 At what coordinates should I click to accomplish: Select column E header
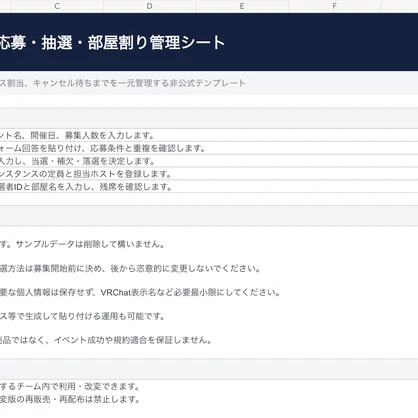[242, 6]
